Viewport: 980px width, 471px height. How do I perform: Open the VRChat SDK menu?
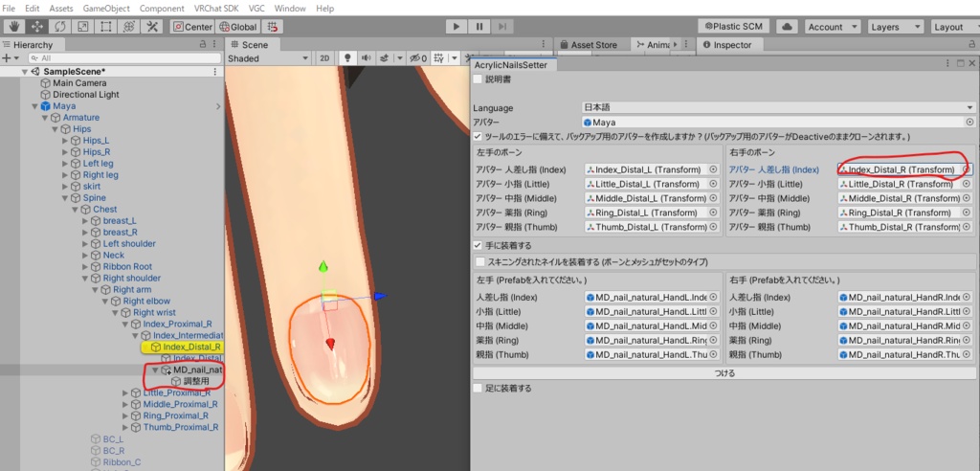tap(217, 9)
